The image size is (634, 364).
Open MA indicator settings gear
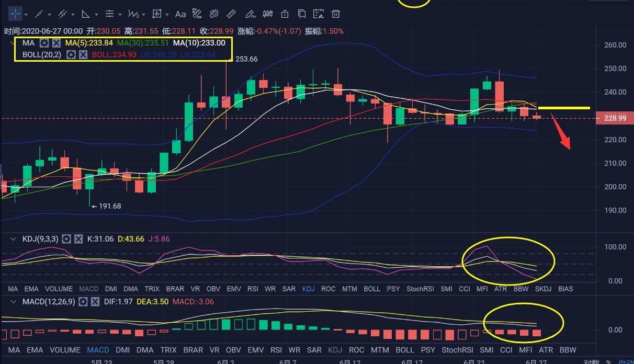(44, 43)
